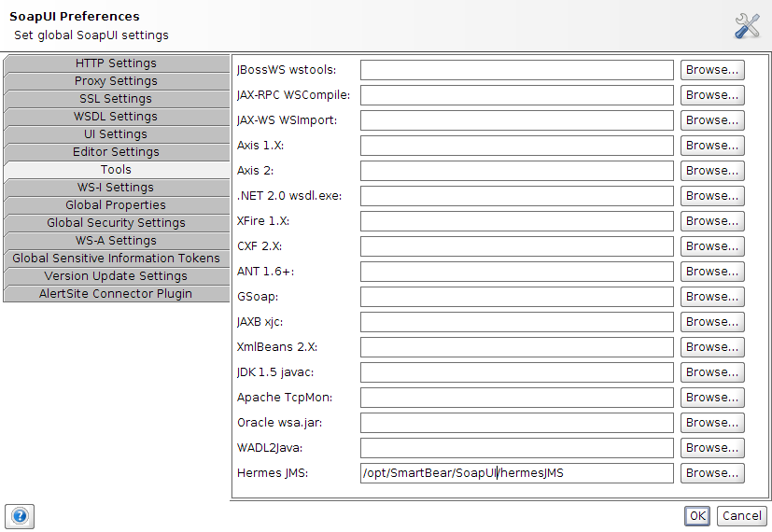Browse for XmlBeans 2.X path
This screenshot has height=532, width=772.
tap(712, 347)
